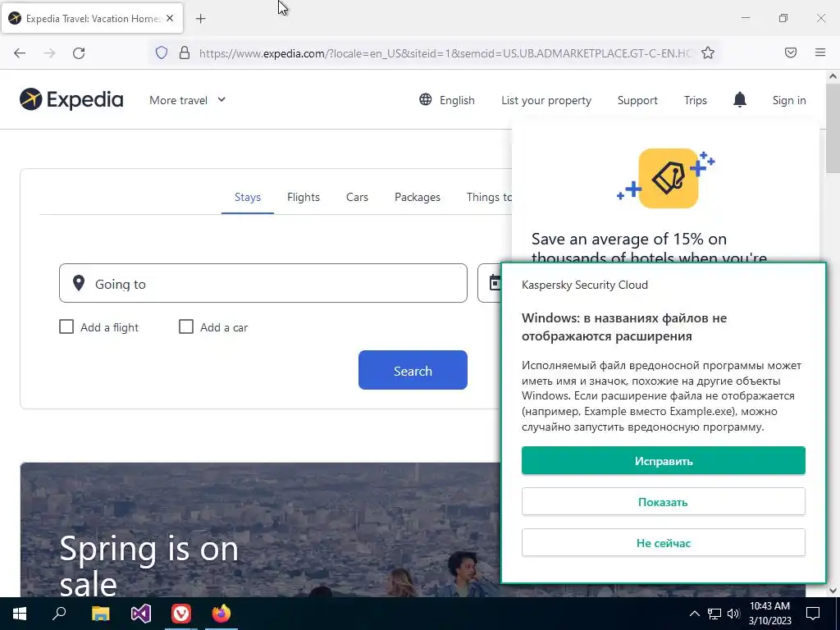The image size is (840, 630).
Task: Expand the More travel dropdown
Action: pyautogui.click(x=188, y=100)
